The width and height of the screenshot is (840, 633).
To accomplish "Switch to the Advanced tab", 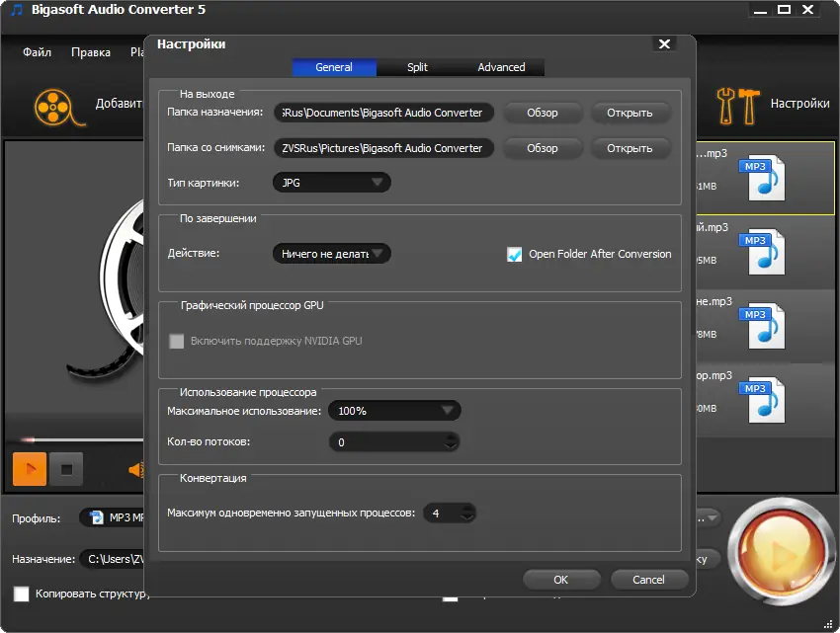I will tap(501, 67).
